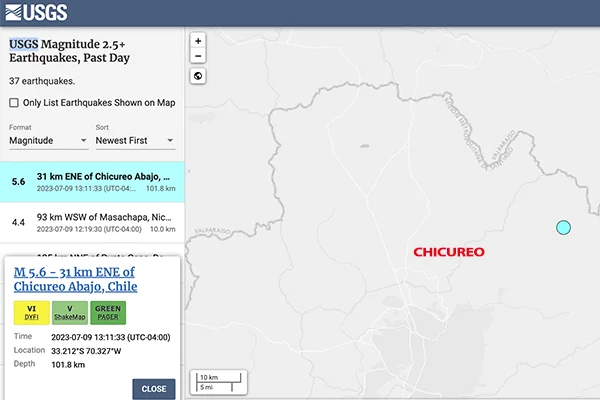Open the V ShakeMap badge
600x400 pixels.
pos(70,313)
